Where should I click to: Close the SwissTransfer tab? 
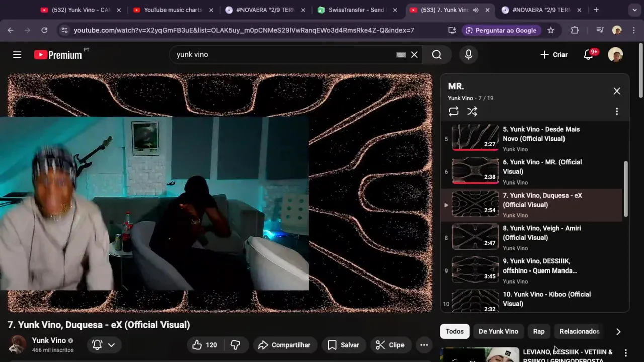[x=395, y=10]
